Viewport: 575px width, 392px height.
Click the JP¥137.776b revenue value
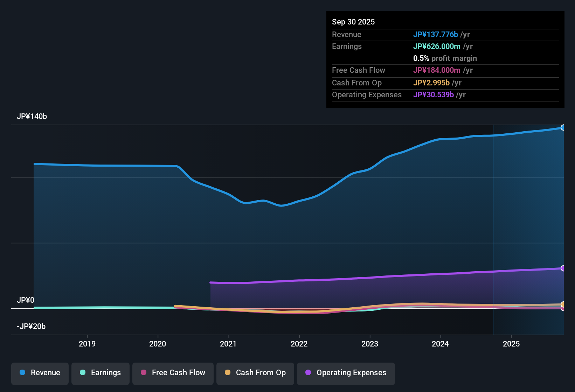point(436,34)
